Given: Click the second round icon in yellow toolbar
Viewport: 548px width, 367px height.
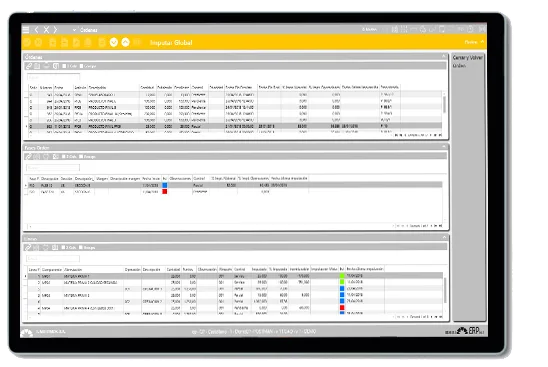Looking at the screenshot, I should 38,43.
